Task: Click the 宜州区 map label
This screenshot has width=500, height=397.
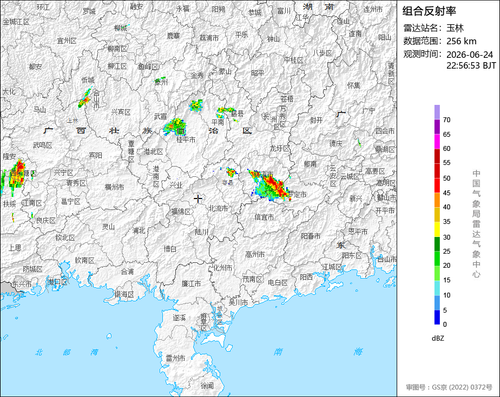Action: click(x=67, y=41)
